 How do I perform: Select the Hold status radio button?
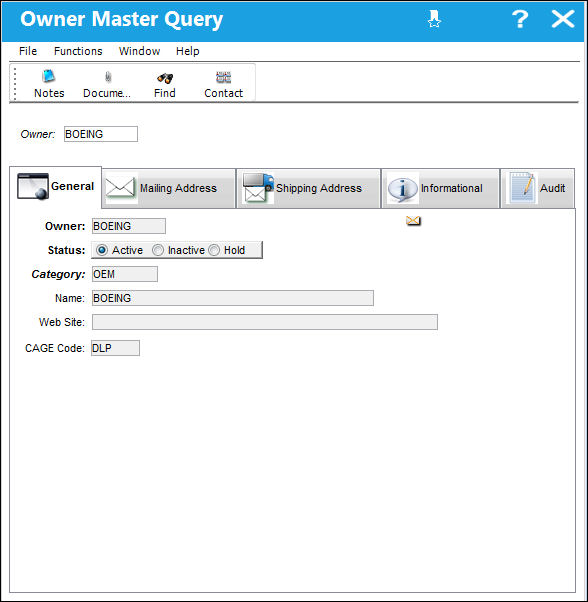click(x=214, y=250)
